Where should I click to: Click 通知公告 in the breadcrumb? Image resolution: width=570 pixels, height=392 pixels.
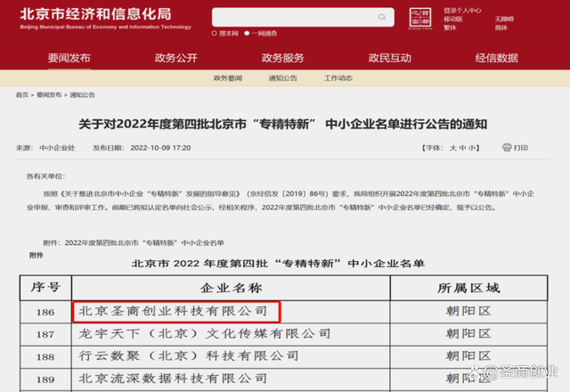coord(82,95)
